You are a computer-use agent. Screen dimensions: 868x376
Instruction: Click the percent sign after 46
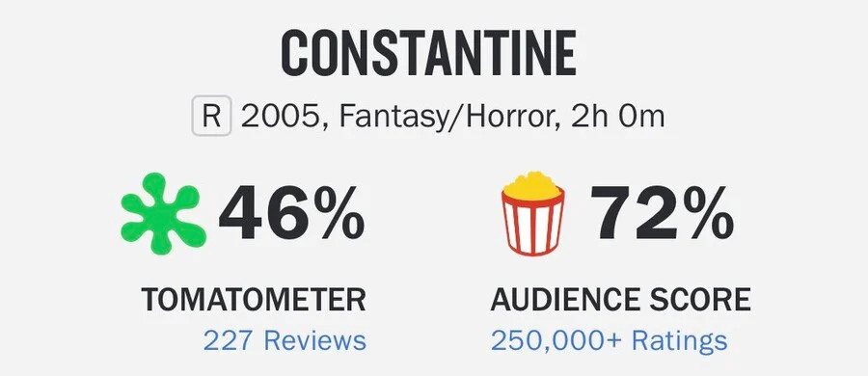[x=336, y=213]
